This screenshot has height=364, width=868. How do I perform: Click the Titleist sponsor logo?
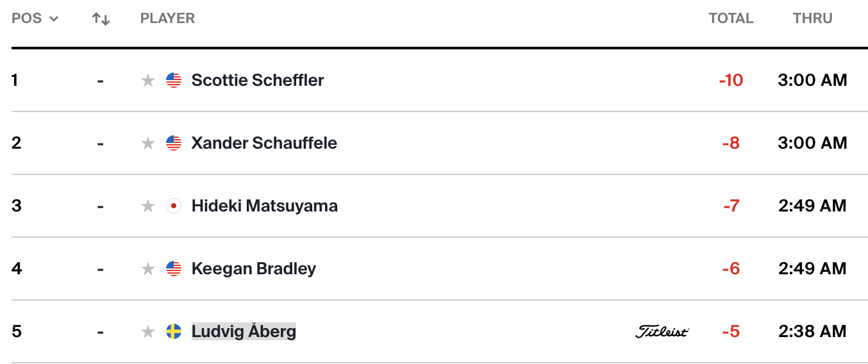[662, 331]
